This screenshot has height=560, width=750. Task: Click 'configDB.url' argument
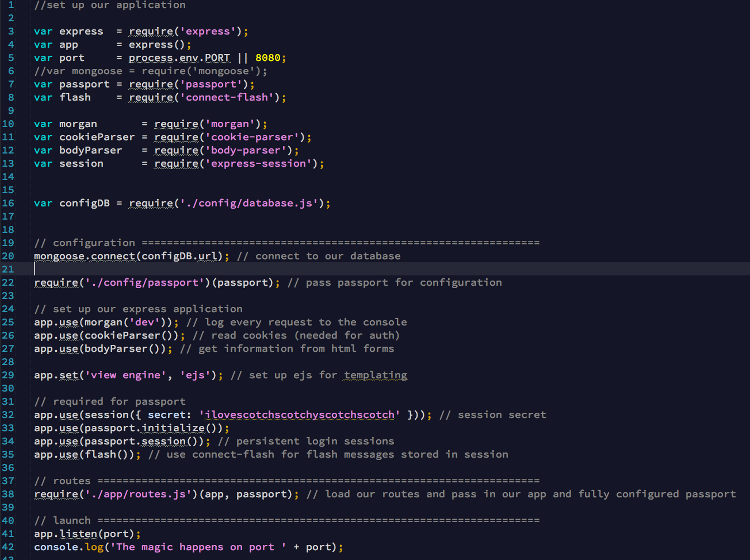[179, 256]
